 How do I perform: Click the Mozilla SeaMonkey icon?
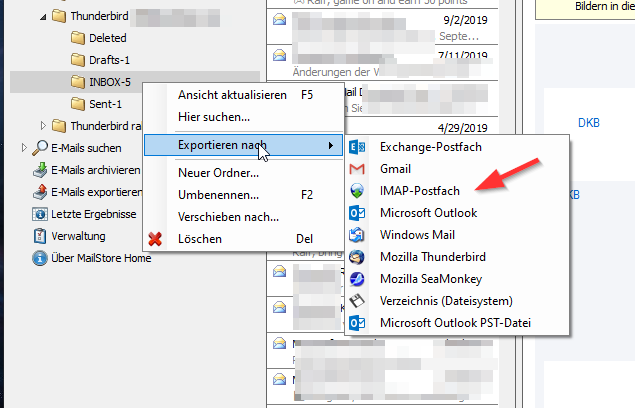pyautogui.click(x=357, y=279)
